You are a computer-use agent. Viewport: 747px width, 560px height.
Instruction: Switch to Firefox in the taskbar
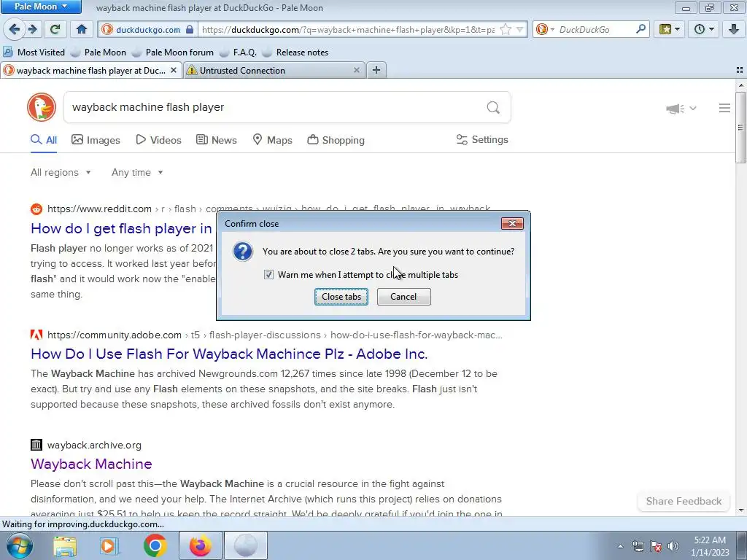(200, 545)
